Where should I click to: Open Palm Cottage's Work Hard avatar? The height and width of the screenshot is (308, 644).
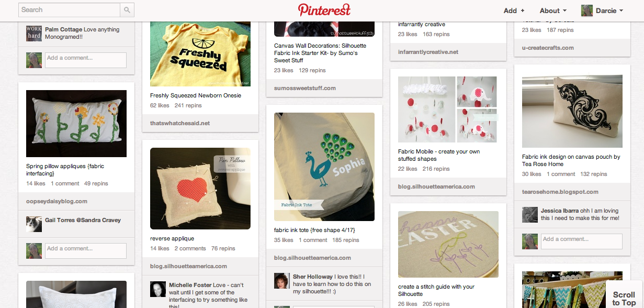[34, 34]
